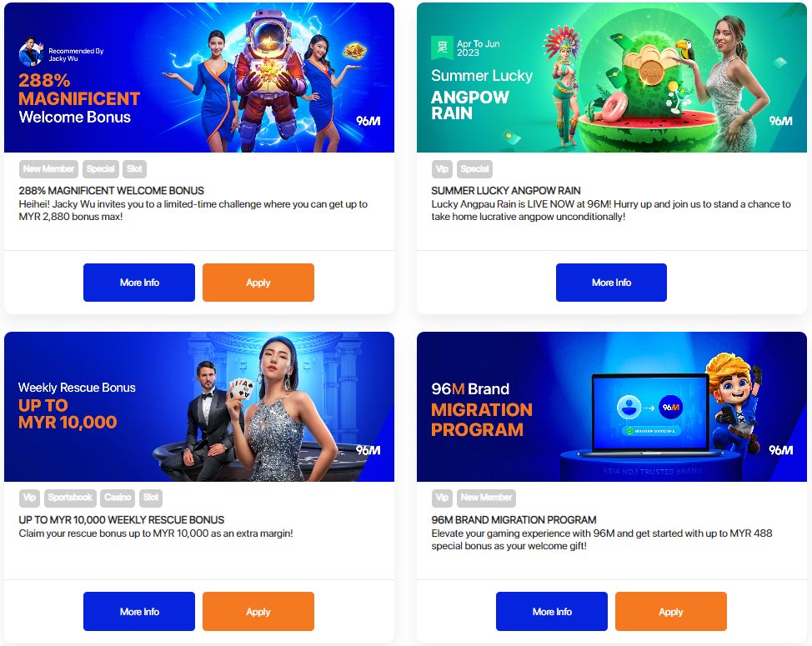Select the Special tag under Angpow Rain

474,168
